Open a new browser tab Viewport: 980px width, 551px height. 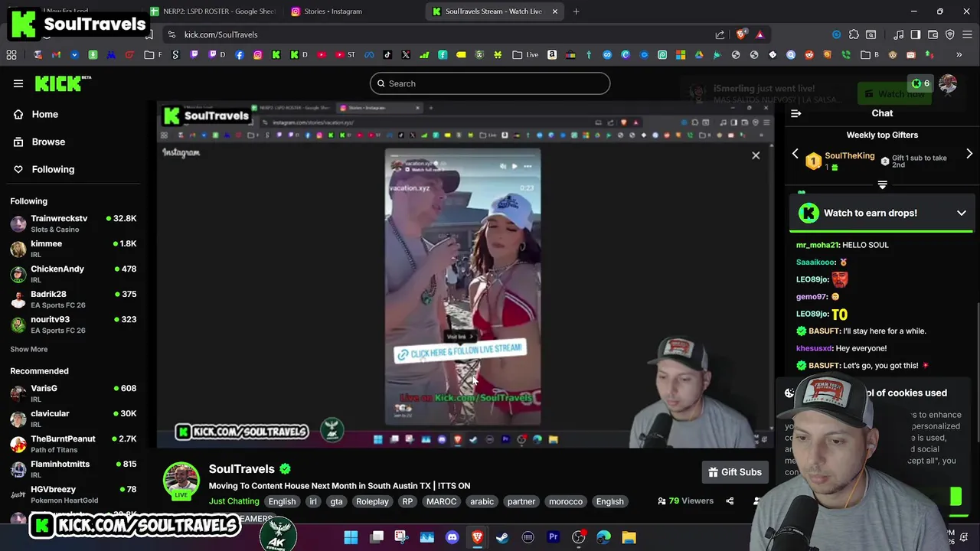coord(577,11)
